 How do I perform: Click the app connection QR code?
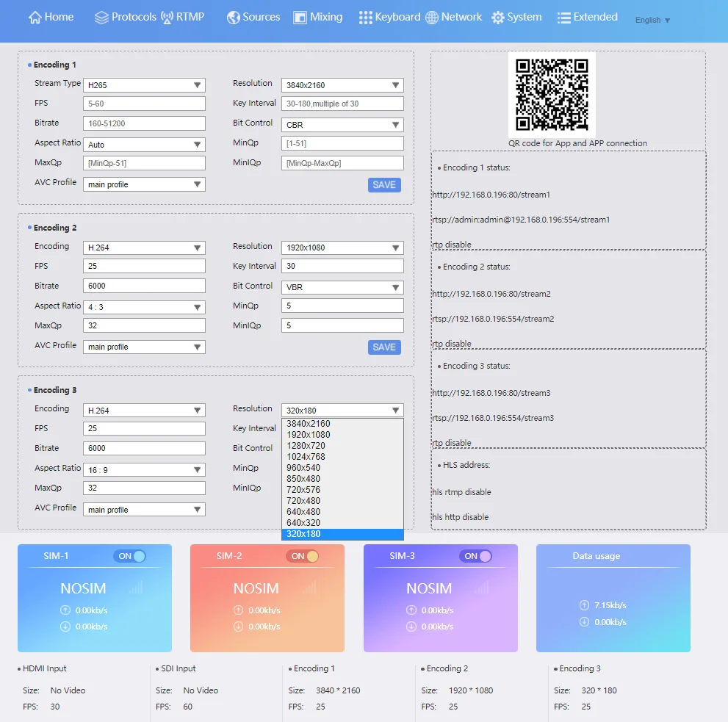[551, 94]
